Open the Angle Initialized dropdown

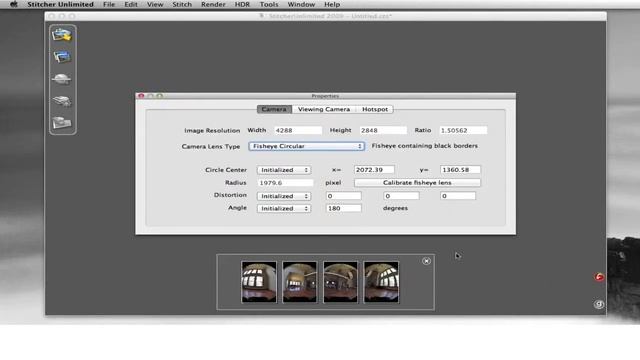pyautogui.click(x=284, y=209)
